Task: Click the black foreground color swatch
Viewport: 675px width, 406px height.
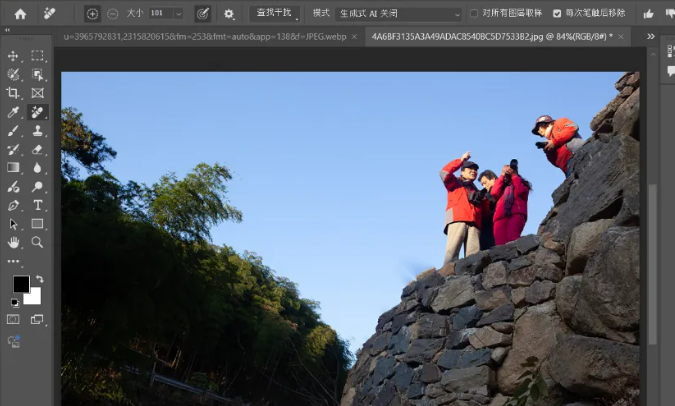Action: pos(21,284)
